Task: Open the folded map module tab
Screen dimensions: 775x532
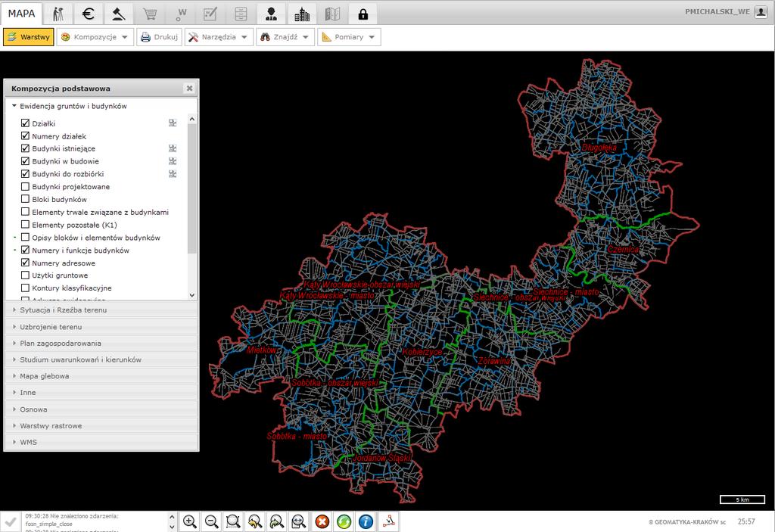Action: [x=332, y=14]
